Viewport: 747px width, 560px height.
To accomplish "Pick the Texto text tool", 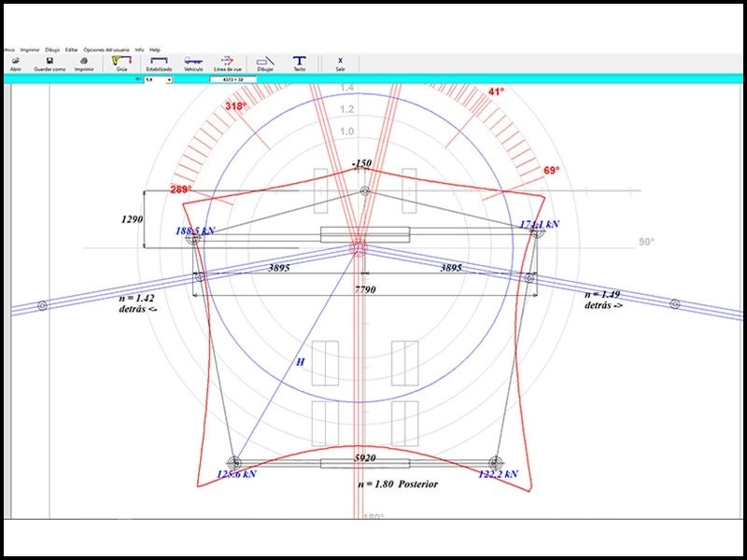I will click(299, 63).
